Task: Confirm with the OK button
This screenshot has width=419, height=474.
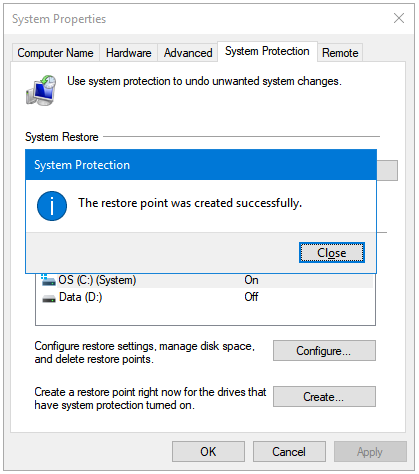Action: [x=208, y=452]
